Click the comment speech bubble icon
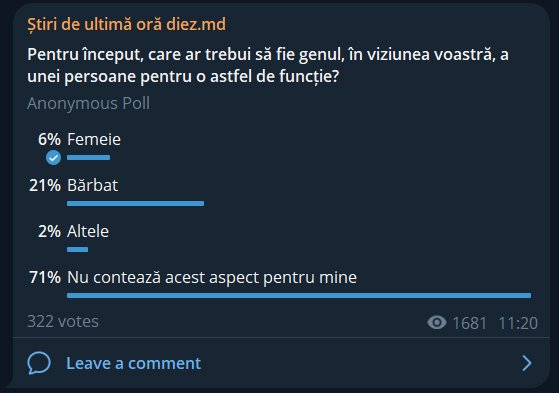Viewport: 559px width, 393px height. pos(39,363)
